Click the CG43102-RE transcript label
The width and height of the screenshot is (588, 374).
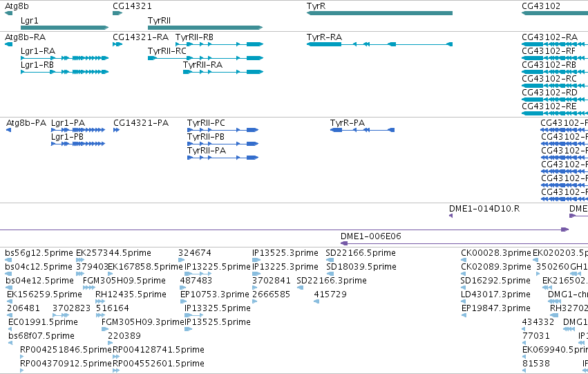(x=549, y=106)
